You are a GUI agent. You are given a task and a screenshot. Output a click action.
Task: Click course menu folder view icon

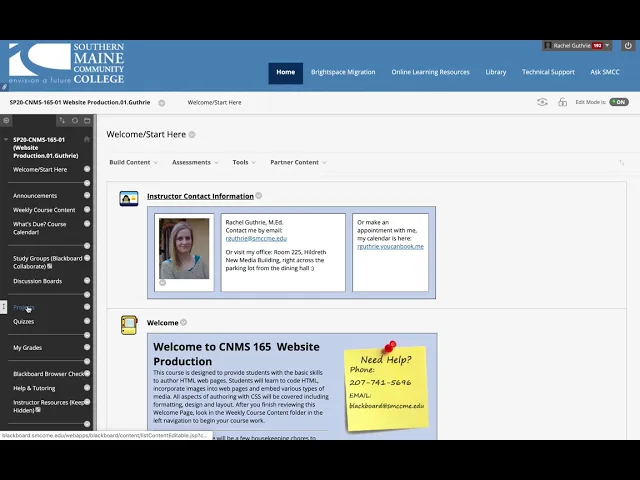87,120
